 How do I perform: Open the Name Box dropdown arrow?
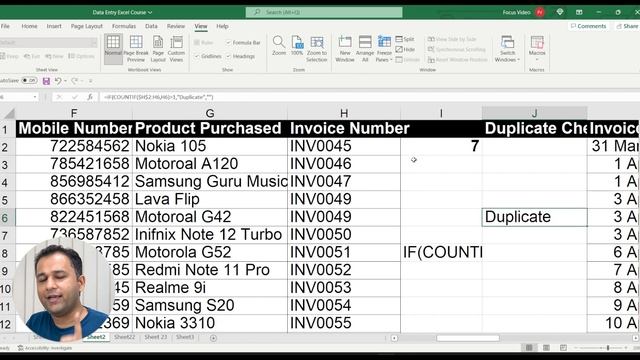click(x=35, y=97)
